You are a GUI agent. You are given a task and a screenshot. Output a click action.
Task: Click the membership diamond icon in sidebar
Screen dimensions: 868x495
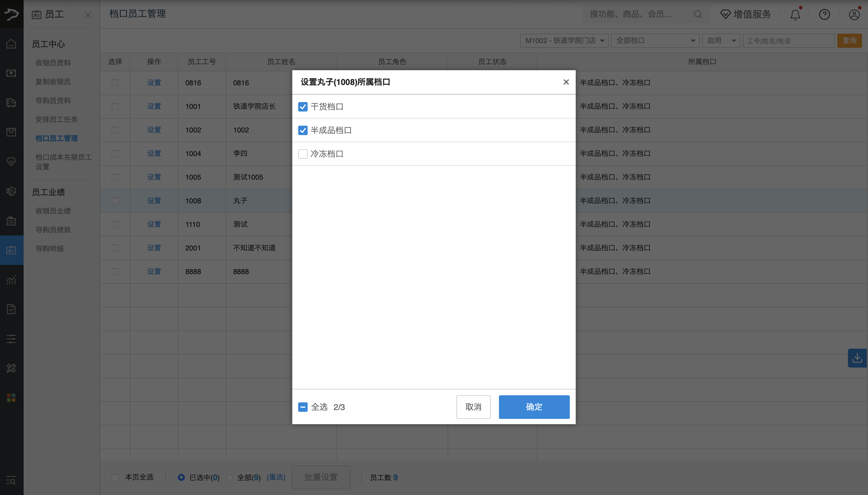[x=11, y=161]
